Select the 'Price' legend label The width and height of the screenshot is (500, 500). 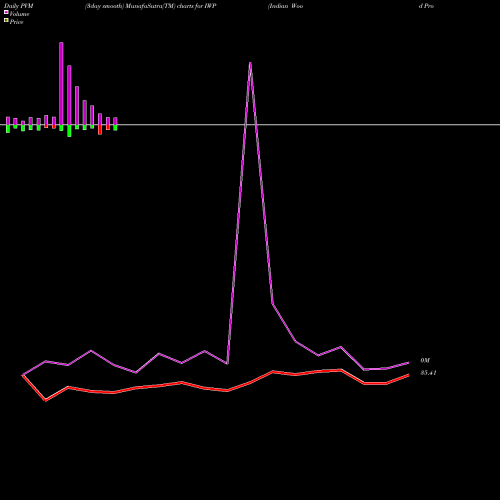[x=16, y=22]
